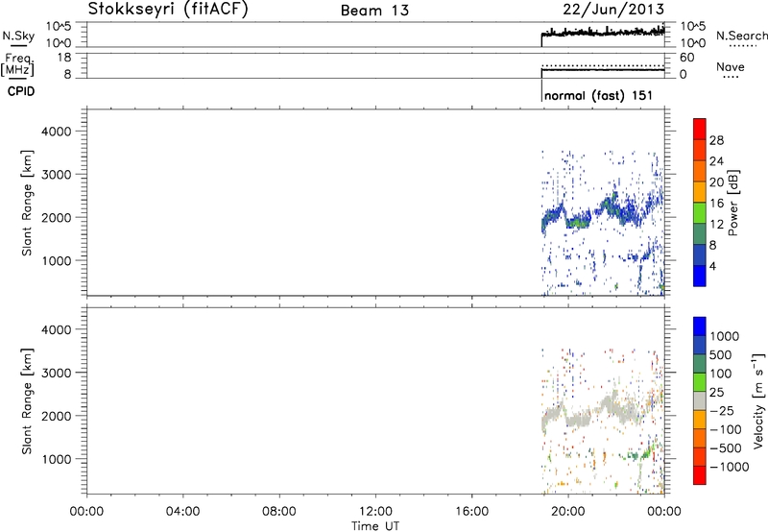Click the "Power [dB]" colorbar title
The width and height of the screenshot is (768, 532).
(x=733, y=203)
